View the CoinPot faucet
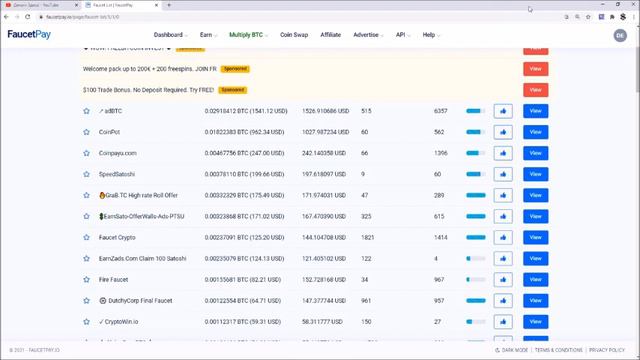 tap(536, 132)
